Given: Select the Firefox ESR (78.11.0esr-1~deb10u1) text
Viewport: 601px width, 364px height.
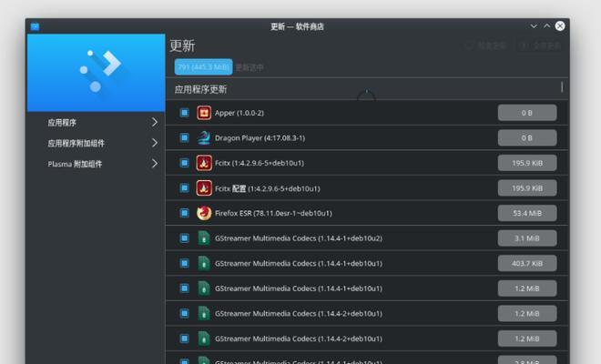Looking at the screenshot, I should tap(273, 213).
